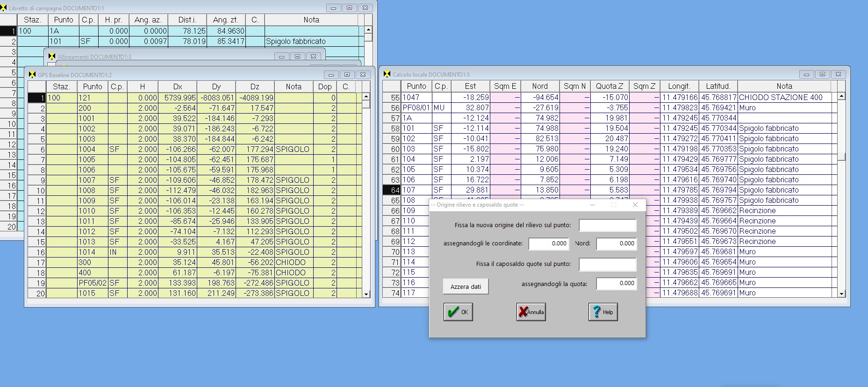868x387 pixels.
Task: Open Help in the origin dialog
Action: (x=603, y=312)
